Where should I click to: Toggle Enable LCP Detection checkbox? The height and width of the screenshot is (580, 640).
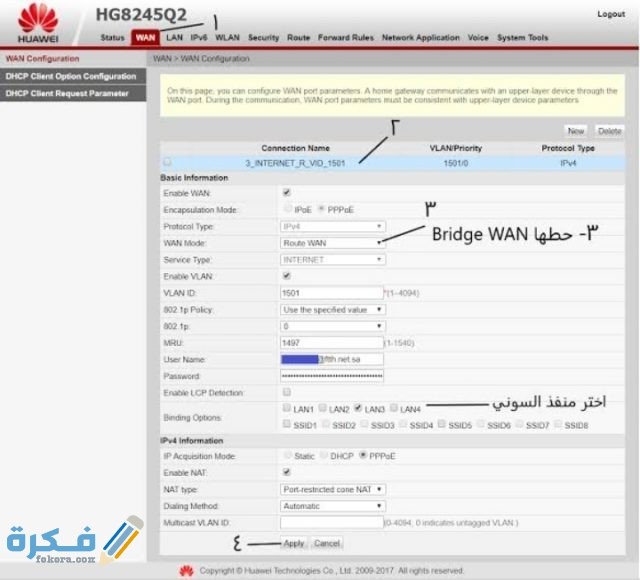tap(287, 392)
